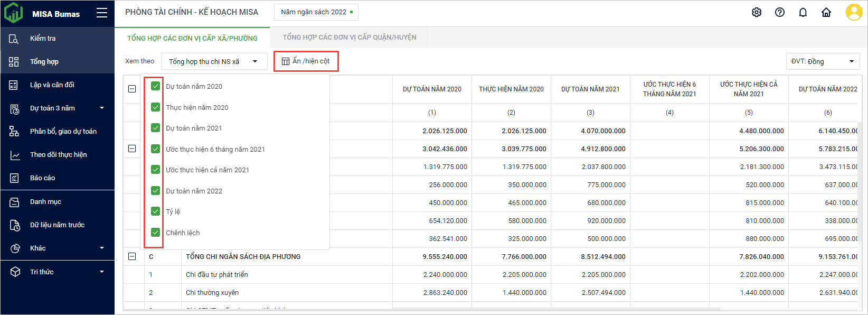Click the hamburger menu icon in sidebar header

[x=102, y=13]
